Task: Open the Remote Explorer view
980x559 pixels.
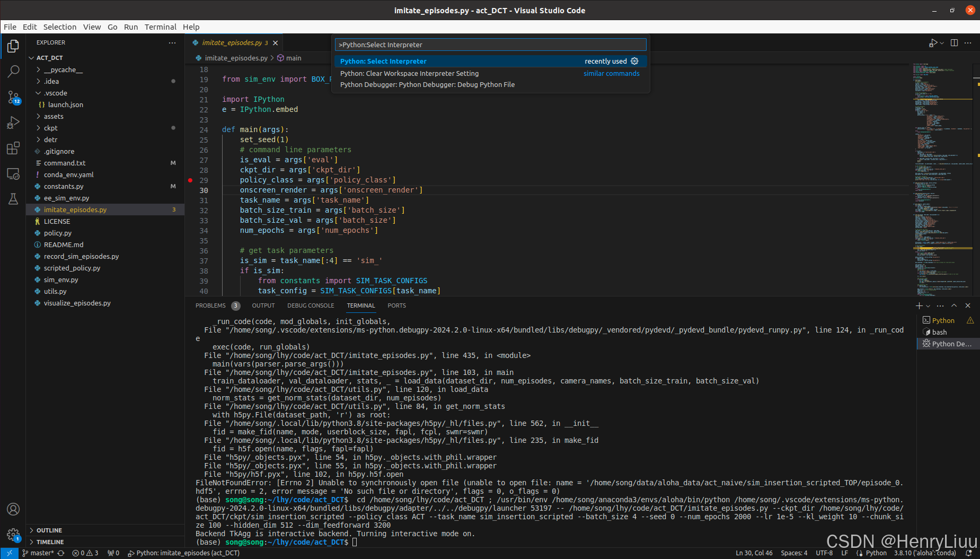Action: tap(13, 173)
